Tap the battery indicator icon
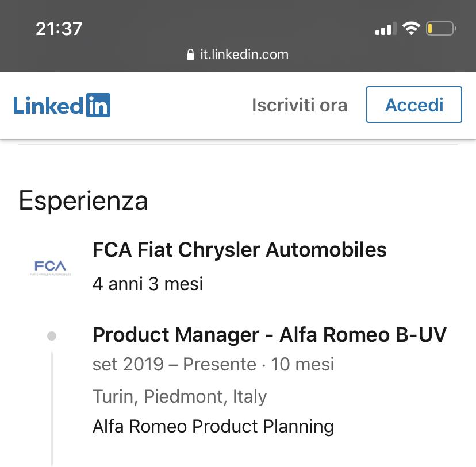This screenshot has width=476, height=467. 441,29
